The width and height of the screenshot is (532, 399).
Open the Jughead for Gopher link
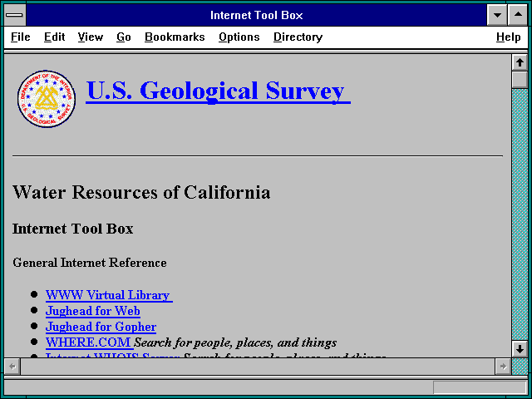(101, 327)
